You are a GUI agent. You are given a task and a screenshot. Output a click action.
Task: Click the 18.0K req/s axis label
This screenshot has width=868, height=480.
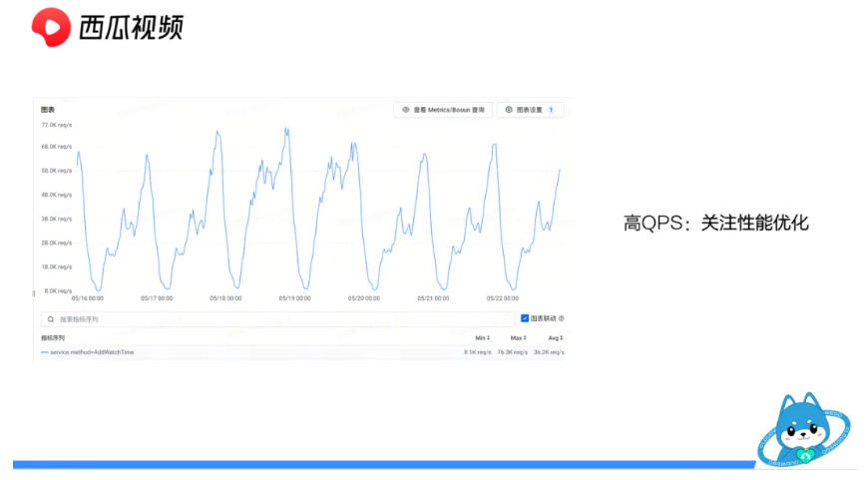tap(57, 266)
